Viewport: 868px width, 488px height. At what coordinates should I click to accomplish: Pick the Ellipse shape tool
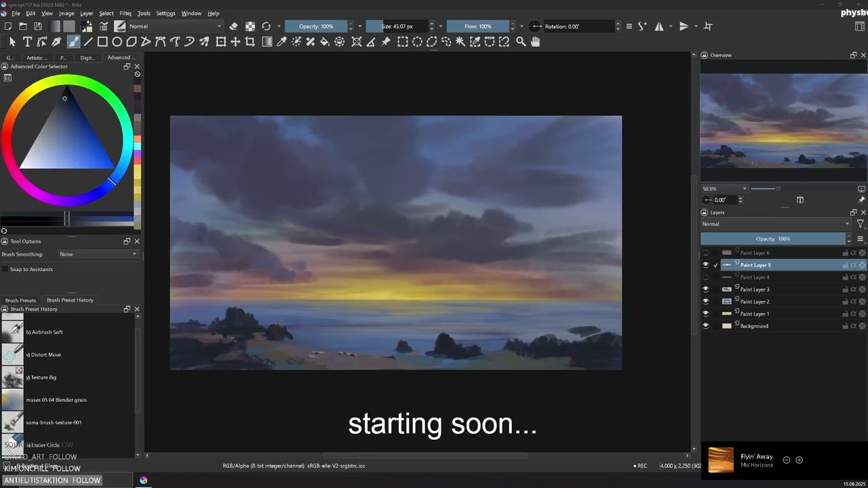pyautogui.click(x=117, y=41)
